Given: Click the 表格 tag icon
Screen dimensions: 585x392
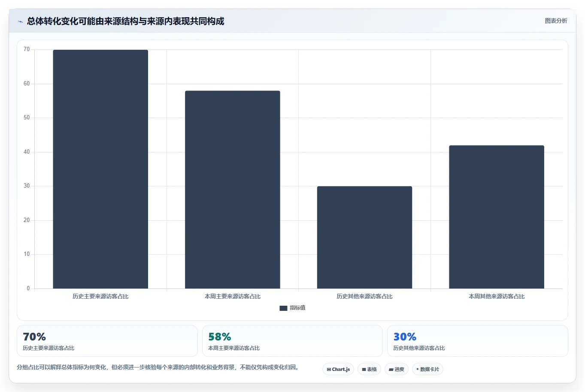Looking at the screenshot, I should click(364, 370).
